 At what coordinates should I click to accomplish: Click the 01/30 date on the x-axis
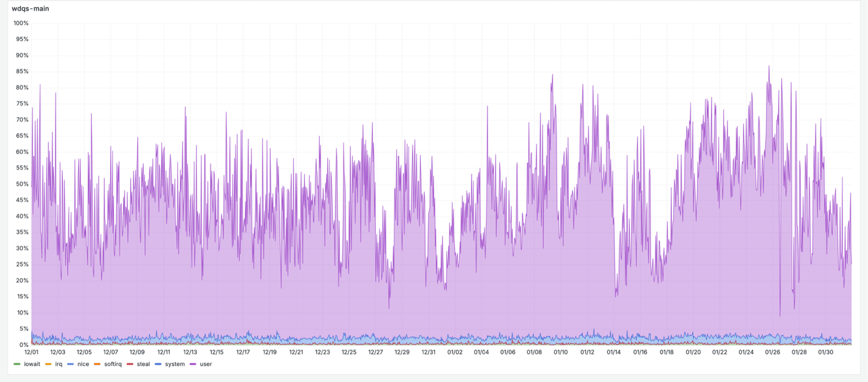coord(825,352)
